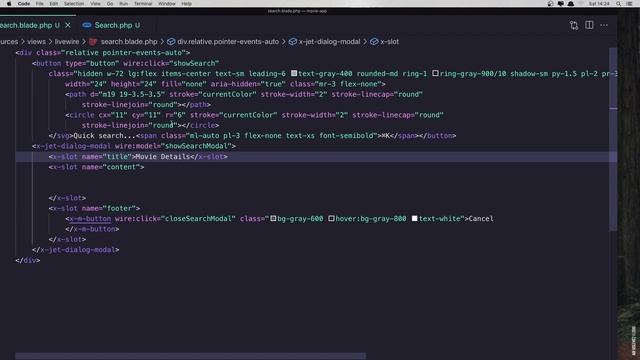
Task: Click the "Quick search..." text in code
Action: (x=104, y=136)
